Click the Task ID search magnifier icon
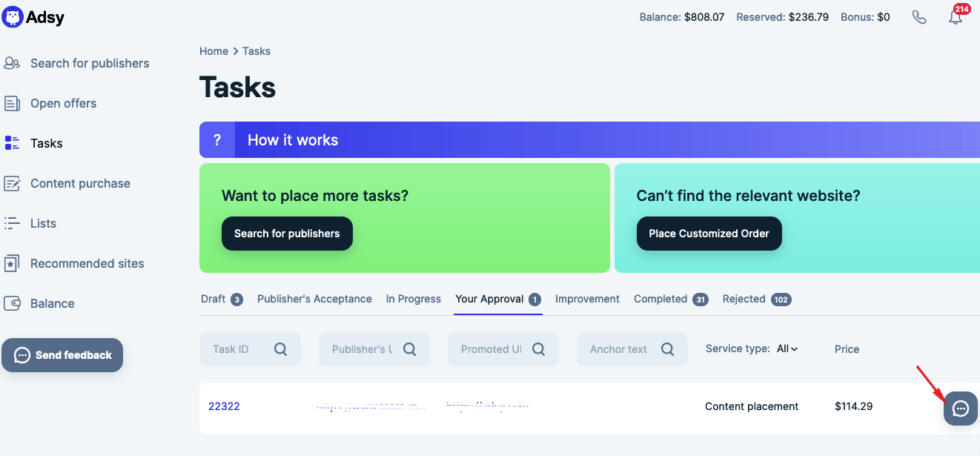The image size is (980, 456). (x=281, y=349)
